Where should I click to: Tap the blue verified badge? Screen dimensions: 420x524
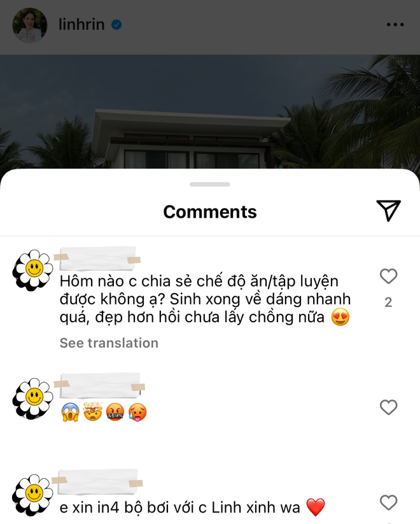click(116, 25)
